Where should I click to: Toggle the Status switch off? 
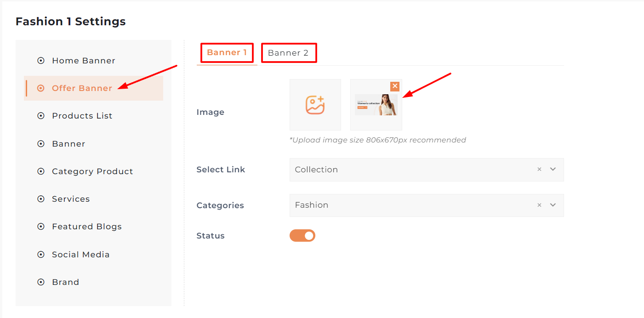(x=302, y=236)
